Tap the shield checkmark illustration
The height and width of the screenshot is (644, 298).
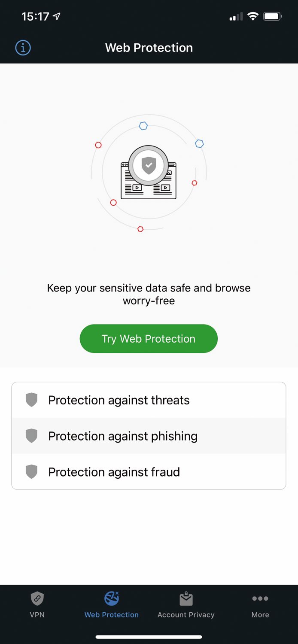[x=149, y=165]
